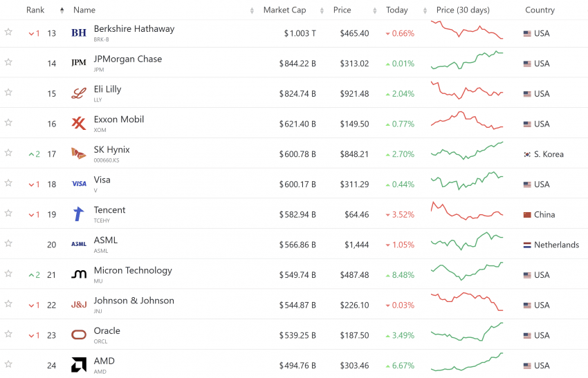Click the USA flag in AMD row
The image size is (588, 378).
[527, 366]
